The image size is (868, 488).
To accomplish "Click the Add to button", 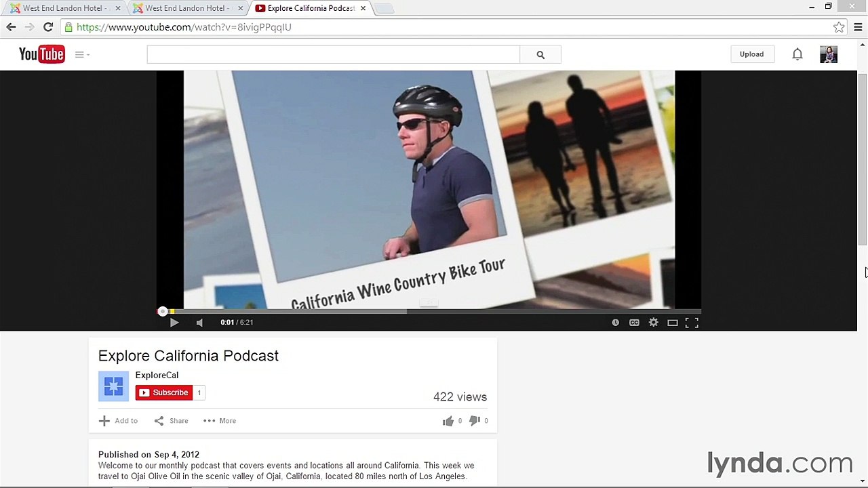I will pos(118,421).
